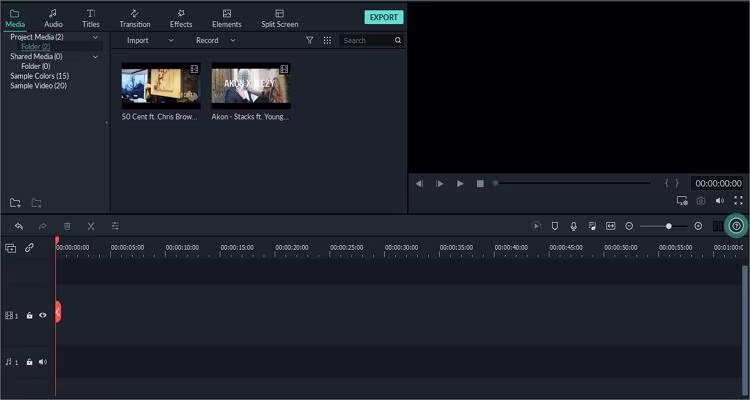Open the help question mark icon

(736, 226)
